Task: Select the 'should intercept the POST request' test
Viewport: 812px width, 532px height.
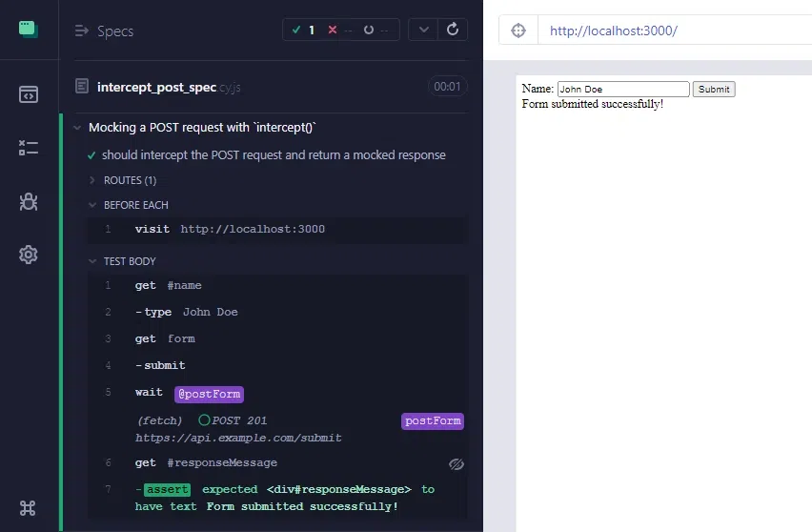Action: click(x=274, y=154)
